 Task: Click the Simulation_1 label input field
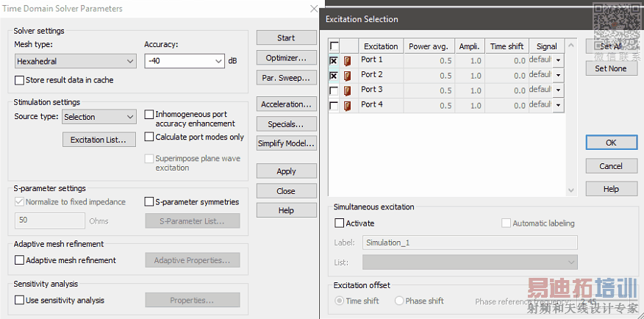pos(469,243)
